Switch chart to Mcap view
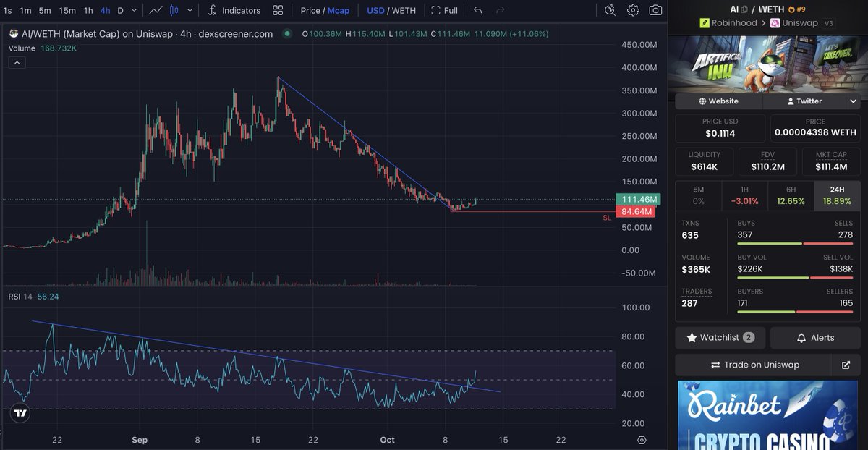 click(339, 11)
